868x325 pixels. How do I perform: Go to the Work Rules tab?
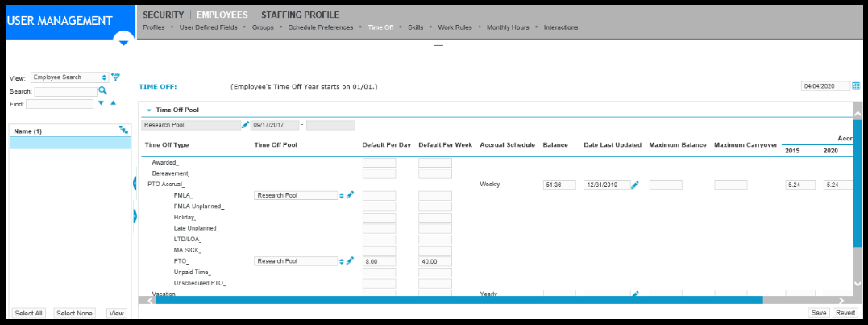pyautogui.click(x=455, y=27)
